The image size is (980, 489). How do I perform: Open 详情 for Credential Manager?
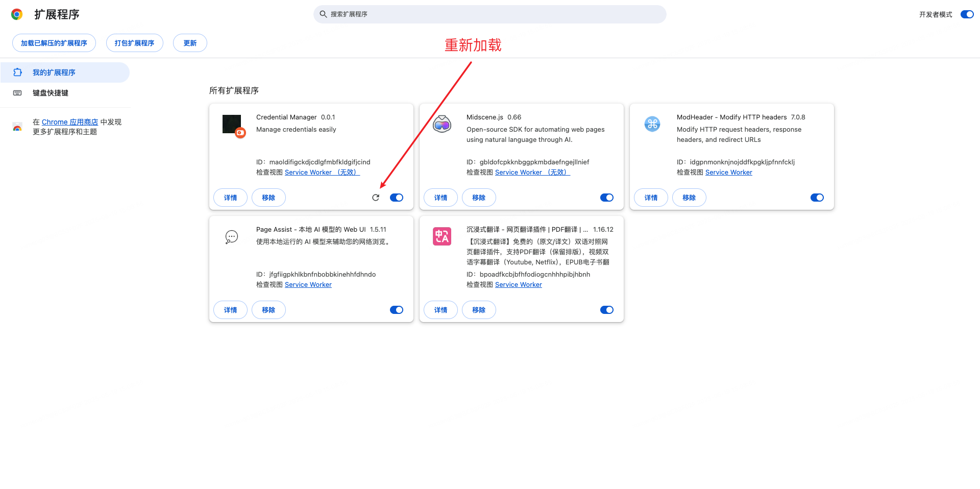click(230, 198)
